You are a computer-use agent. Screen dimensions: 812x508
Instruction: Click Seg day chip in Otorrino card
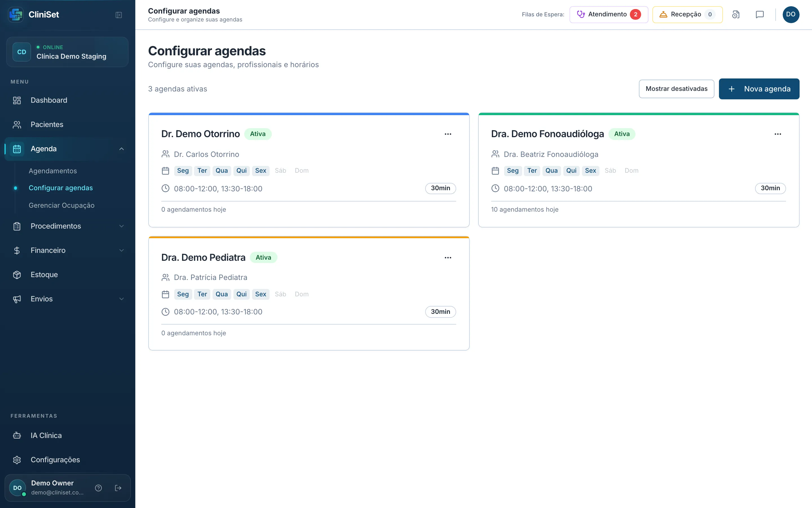pos(183,170)
